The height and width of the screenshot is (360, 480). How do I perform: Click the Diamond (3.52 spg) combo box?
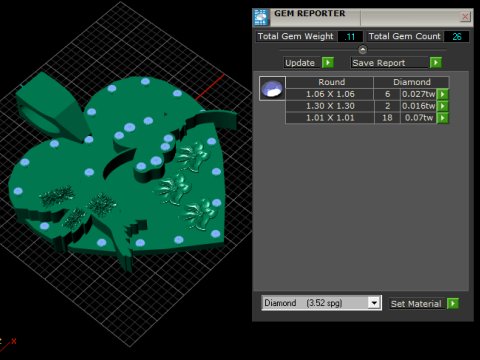(x=322, y=303)
